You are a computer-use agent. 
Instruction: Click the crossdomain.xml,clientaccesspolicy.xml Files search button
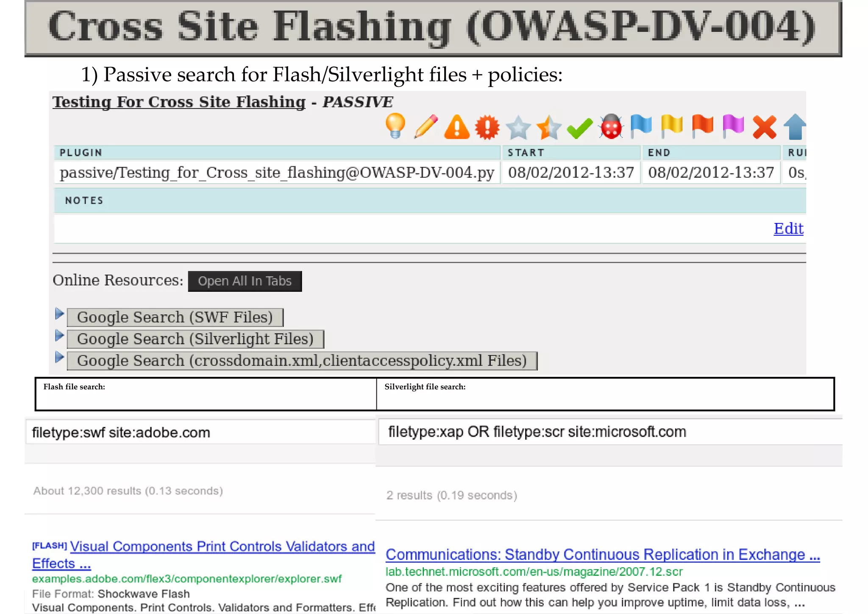tap(302, 360)
